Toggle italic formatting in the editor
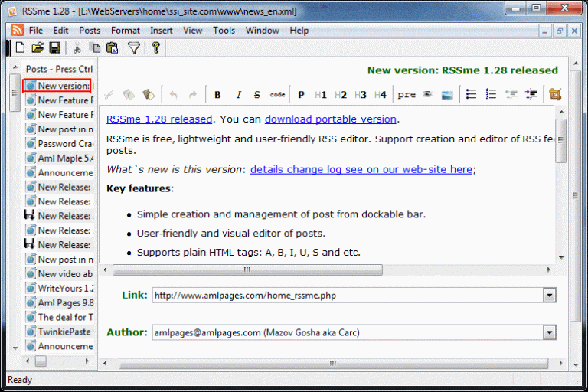Viewport: 588px width, 392px height. point(238,95)
